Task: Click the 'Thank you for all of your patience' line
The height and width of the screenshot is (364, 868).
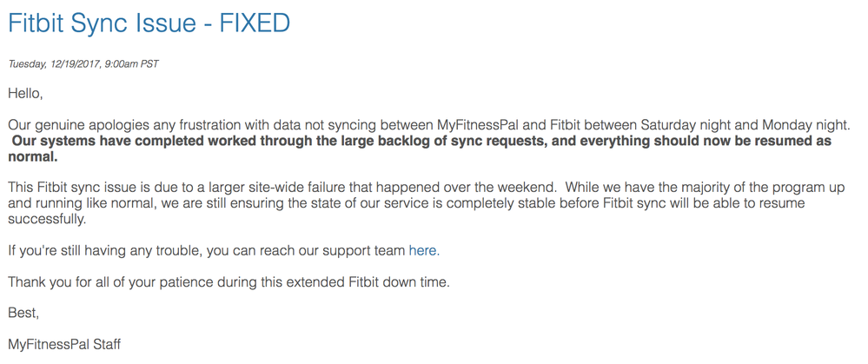Action: [229, 282]
